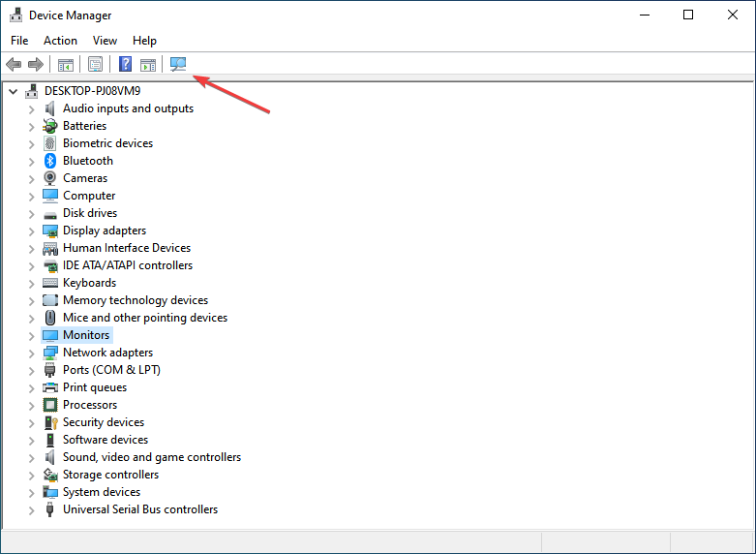This screenshot has width=756, height=554.
Task: Click the Mice and other pointing devices icon
Action: tap(50, 318)
